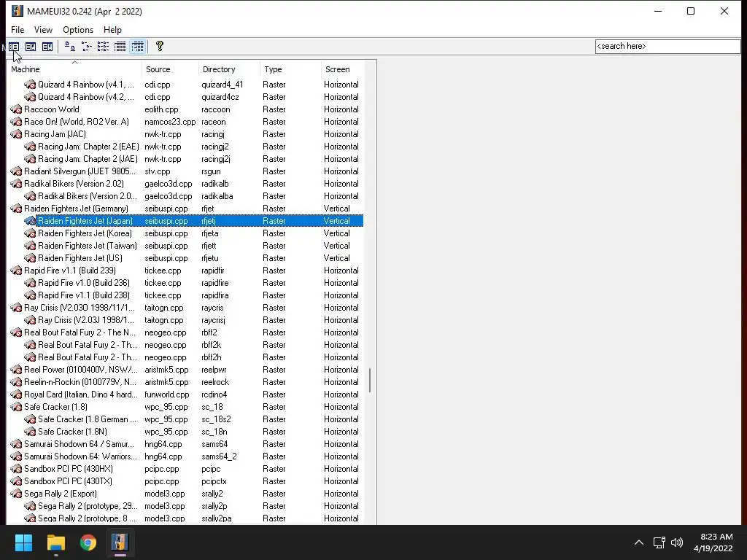Toggle the folder list pane icon
Image resolution: width=747 pixels, height=560 pixels.
pos(14,47)
